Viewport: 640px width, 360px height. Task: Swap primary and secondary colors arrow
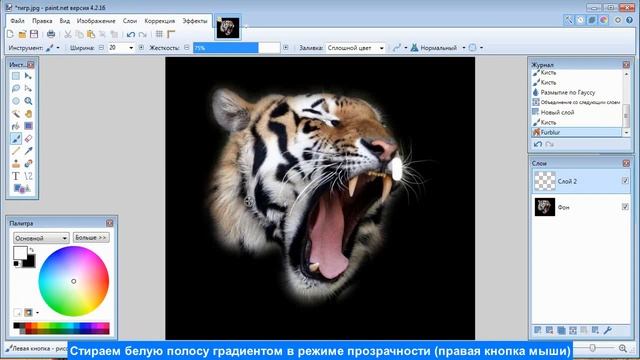tap(31, 250)
